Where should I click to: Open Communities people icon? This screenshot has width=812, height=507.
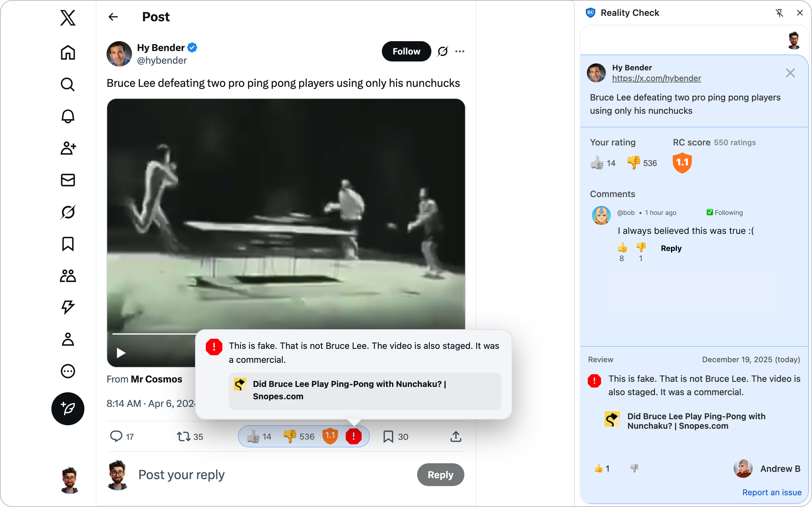pyautogui.click(x=68, y=276)
